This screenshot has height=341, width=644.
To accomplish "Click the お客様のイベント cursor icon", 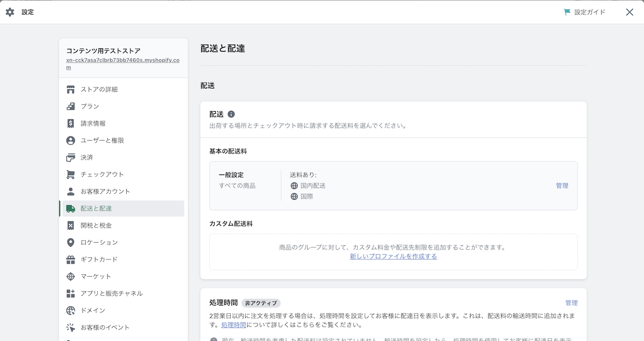I will tap(70, 327).
